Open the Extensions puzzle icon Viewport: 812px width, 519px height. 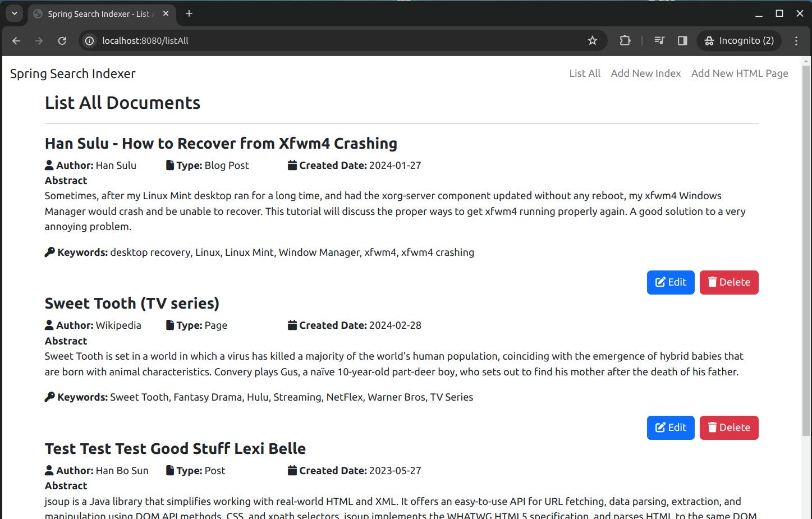point(625,40)
